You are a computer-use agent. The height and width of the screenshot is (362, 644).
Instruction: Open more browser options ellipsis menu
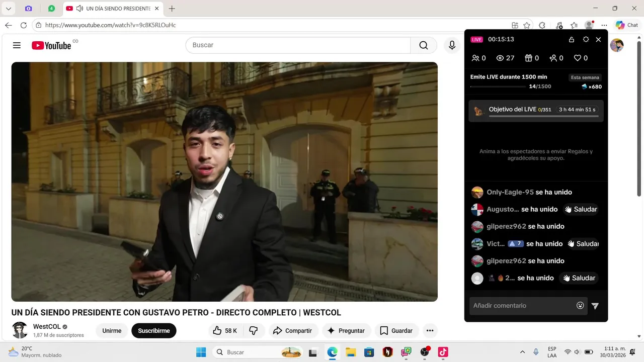[605, 25]
